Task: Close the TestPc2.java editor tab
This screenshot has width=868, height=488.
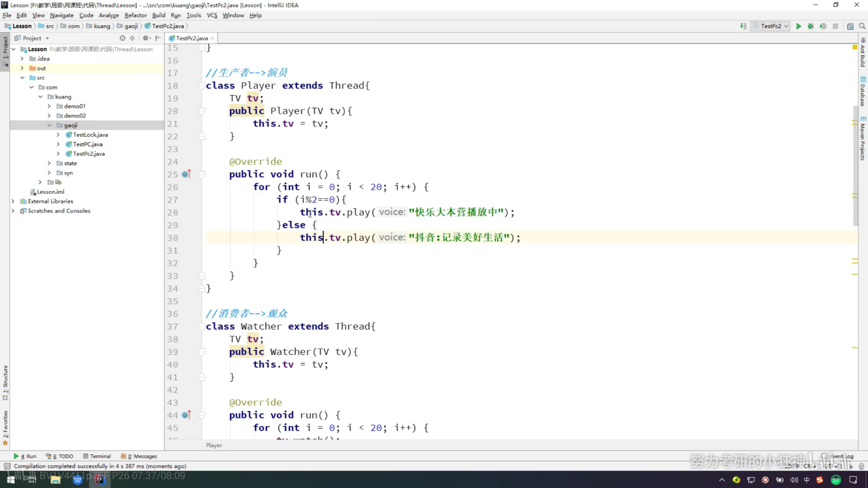Action: click(212, 38)
